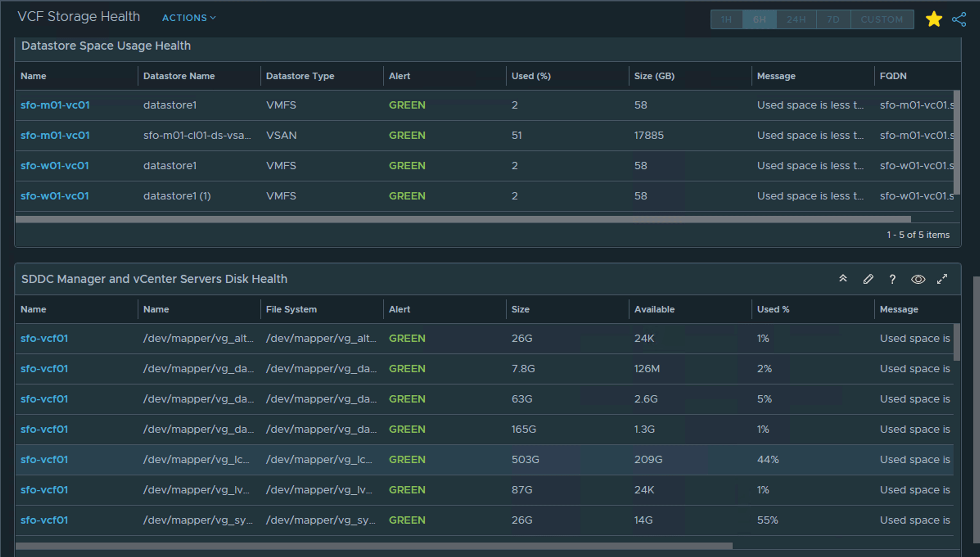Sort by Available column header
980x557 pixels.
[x=654, y=309]
